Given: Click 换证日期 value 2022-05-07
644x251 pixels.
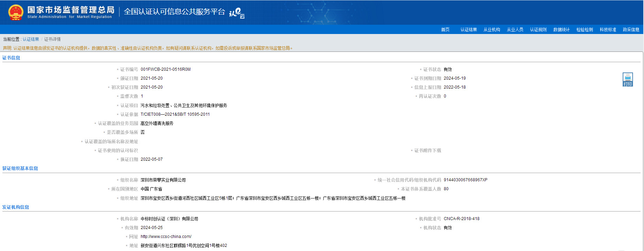Looking at the screenshot, I should 151,159.
